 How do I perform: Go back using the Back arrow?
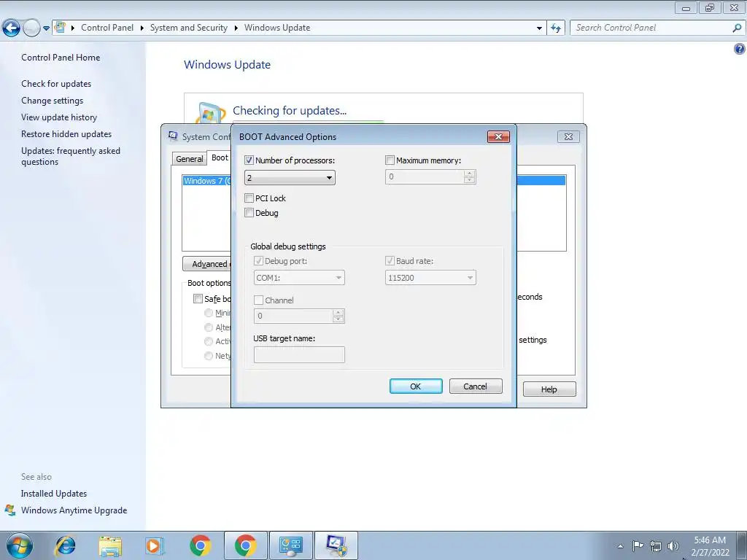[x=11, y=28]
